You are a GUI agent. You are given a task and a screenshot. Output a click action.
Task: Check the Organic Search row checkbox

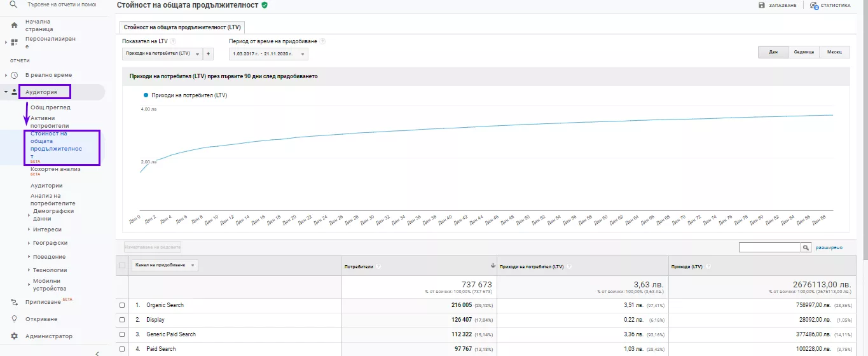point(122,305)
